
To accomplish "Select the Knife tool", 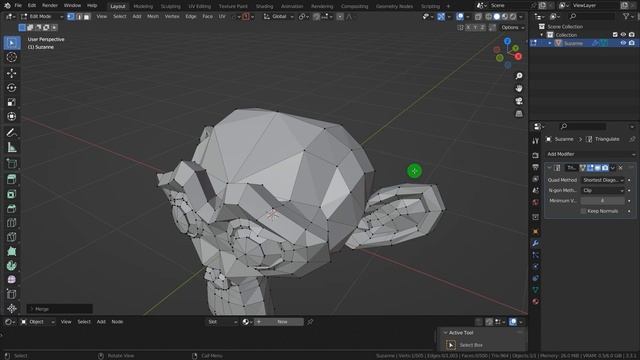I will pyautogui.click(x=12, y=237).
